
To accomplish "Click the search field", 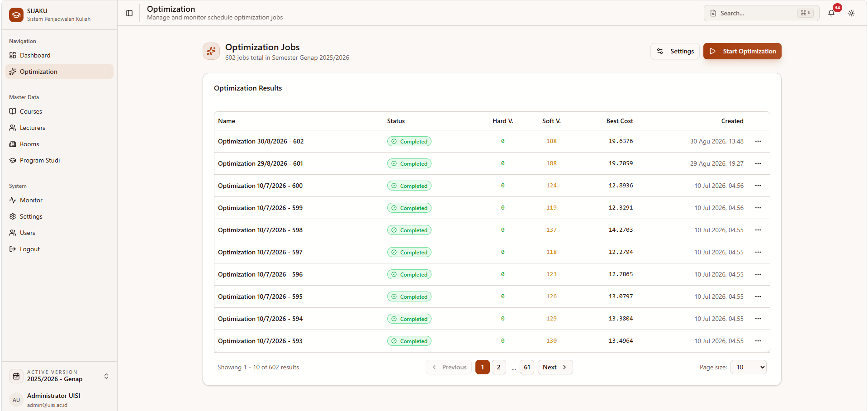I will (x=761, y=13).
